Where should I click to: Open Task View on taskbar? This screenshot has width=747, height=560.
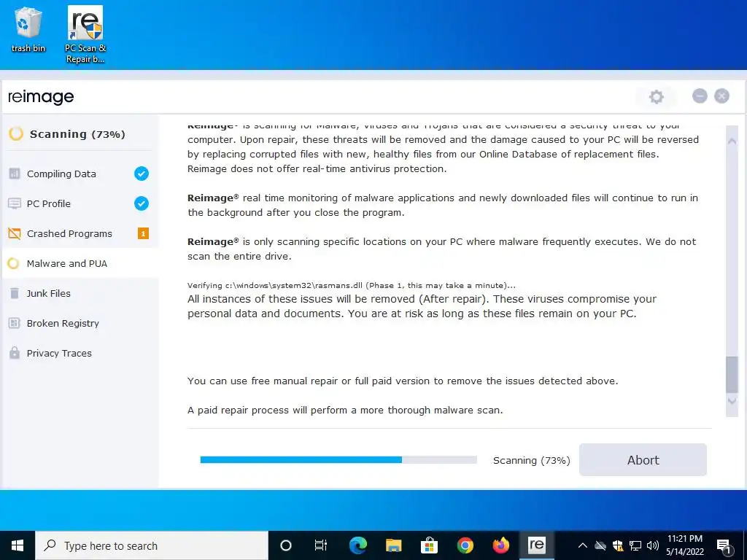coord(321,545)
